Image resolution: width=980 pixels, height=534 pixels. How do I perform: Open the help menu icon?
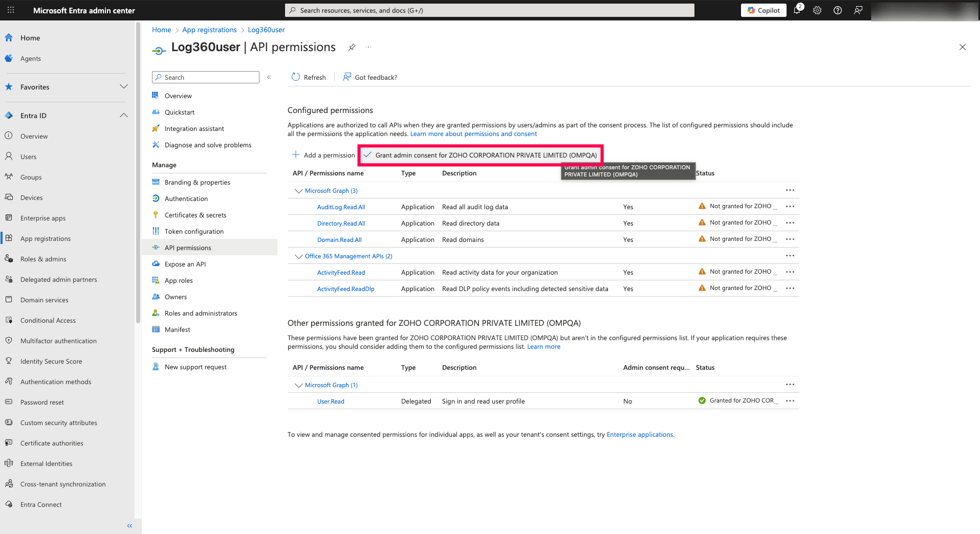(838, 10)
